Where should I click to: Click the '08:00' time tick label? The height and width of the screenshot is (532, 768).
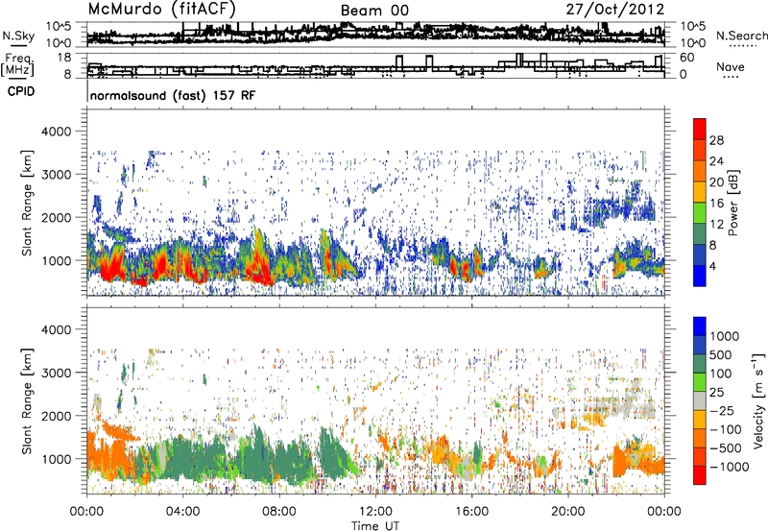click(278, 512)
